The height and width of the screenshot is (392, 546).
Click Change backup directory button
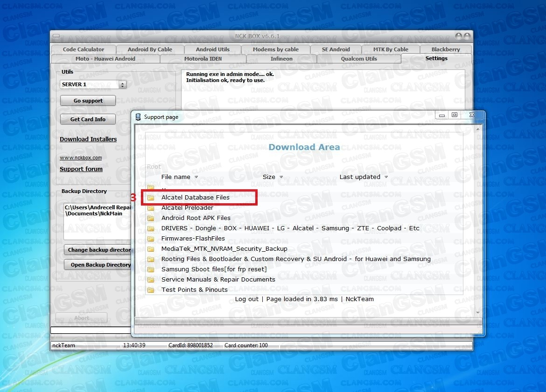[98, 250]
